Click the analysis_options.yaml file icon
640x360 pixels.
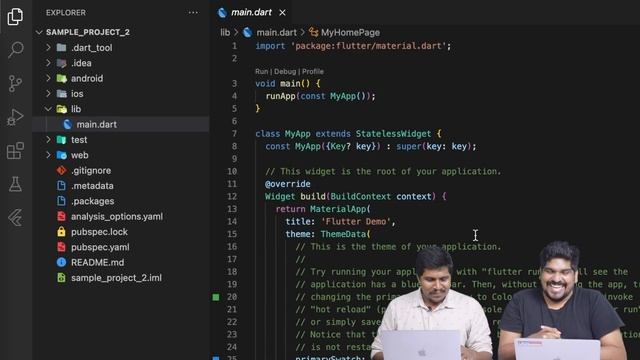coord(61,217)
